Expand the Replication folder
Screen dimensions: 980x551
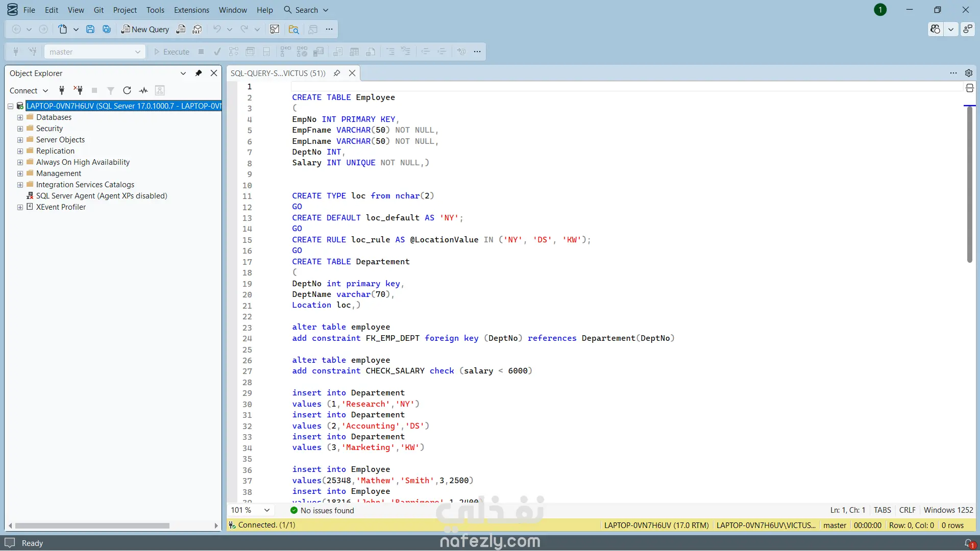tap(20, 151)
